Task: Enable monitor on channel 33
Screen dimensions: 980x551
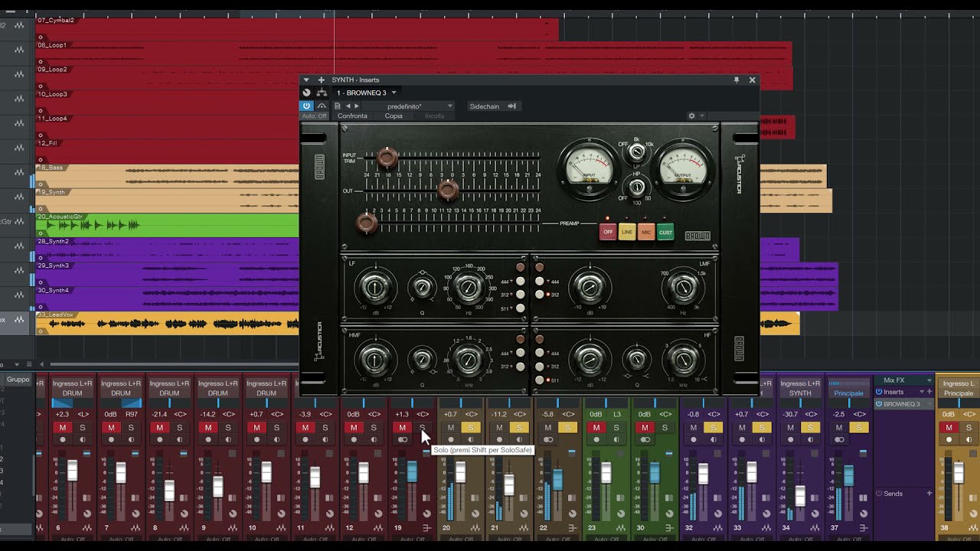Action: pos(761,440)
